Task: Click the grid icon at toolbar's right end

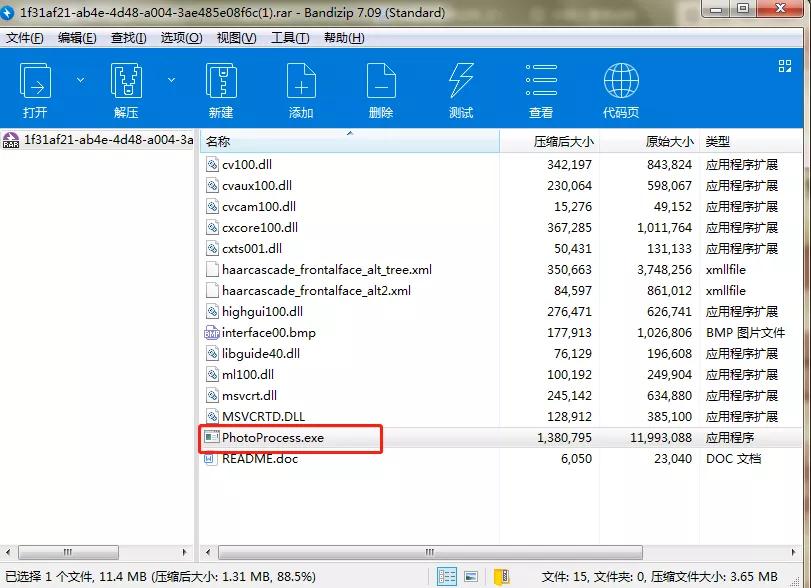Action: click(x=785, y=66)
